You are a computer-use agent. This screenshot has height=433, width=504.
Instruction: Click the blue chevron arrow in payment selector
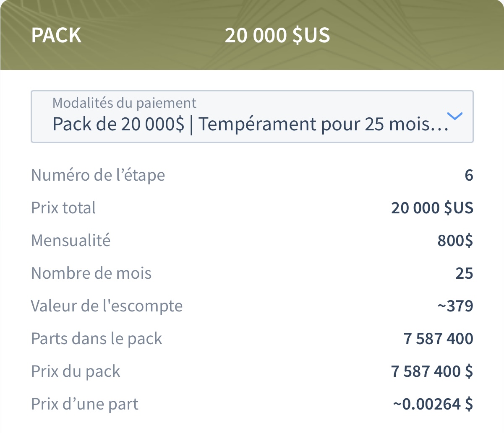point(455,115)
